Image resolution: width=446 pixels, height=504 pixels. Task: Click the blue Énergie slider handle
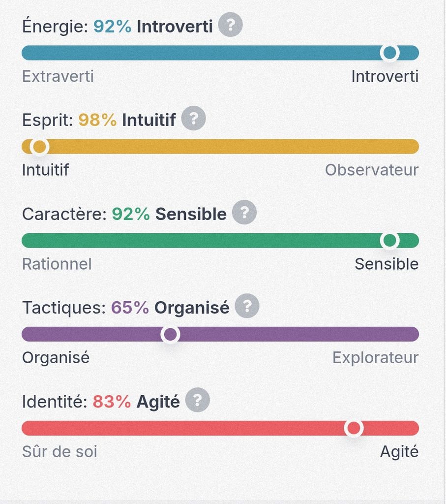pyautogui.click(x=389, y=53)
